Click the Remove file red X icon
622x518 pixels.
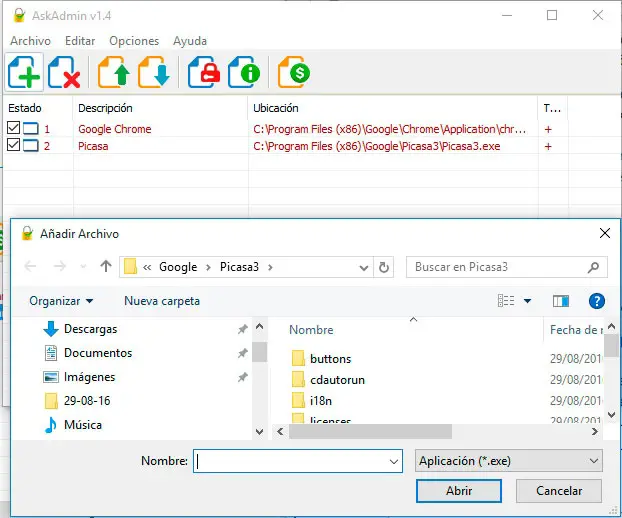[64, 73]
